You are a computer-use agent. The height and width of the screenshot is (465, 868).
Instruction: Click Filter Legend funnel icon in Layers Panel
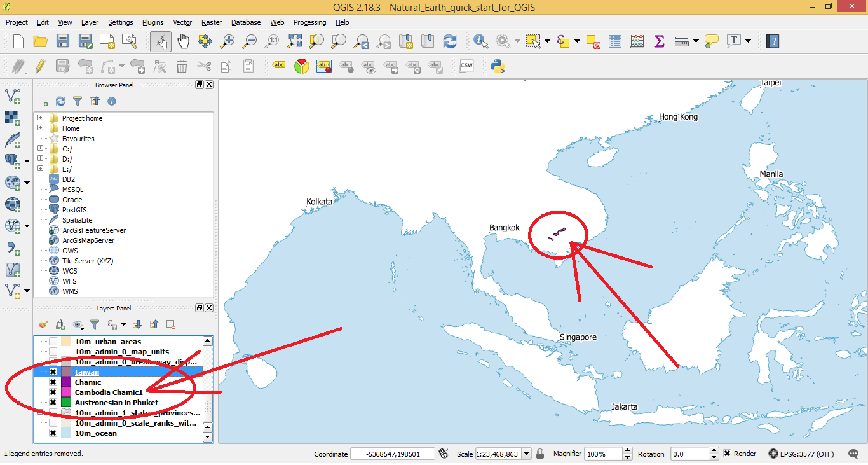95,324
